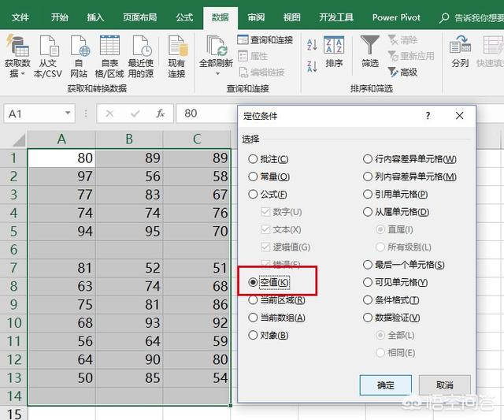Screen dimensions: 504x420
Task: Click the help question mark in dialog
Action: [428, 116]
